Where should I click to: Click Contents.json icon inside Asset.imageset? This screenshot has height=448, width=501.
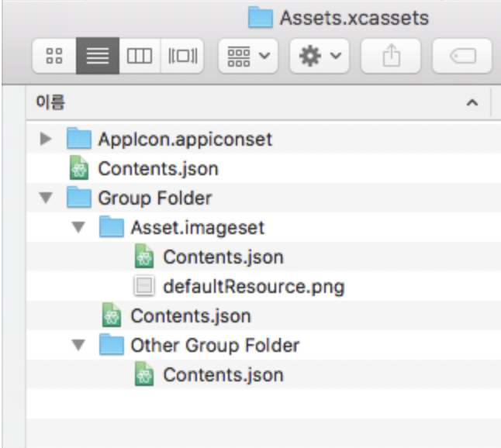pos(143,256)
